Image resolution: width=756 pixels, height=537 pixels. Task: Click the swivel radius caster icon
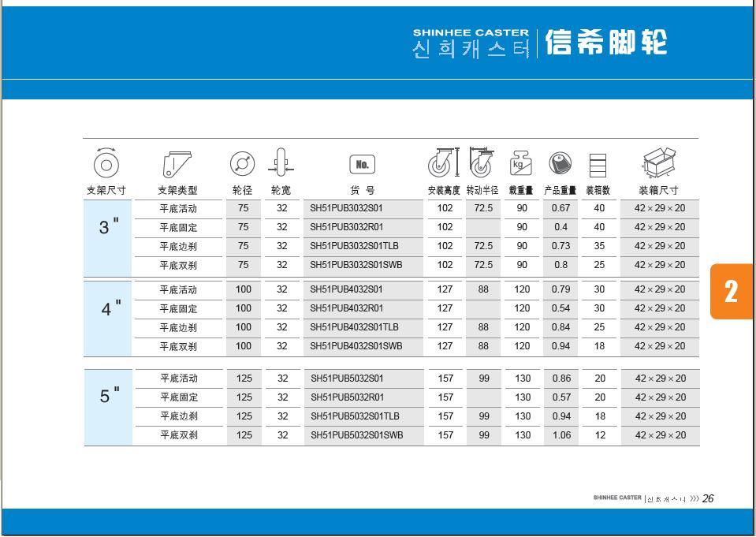[481, 163]
